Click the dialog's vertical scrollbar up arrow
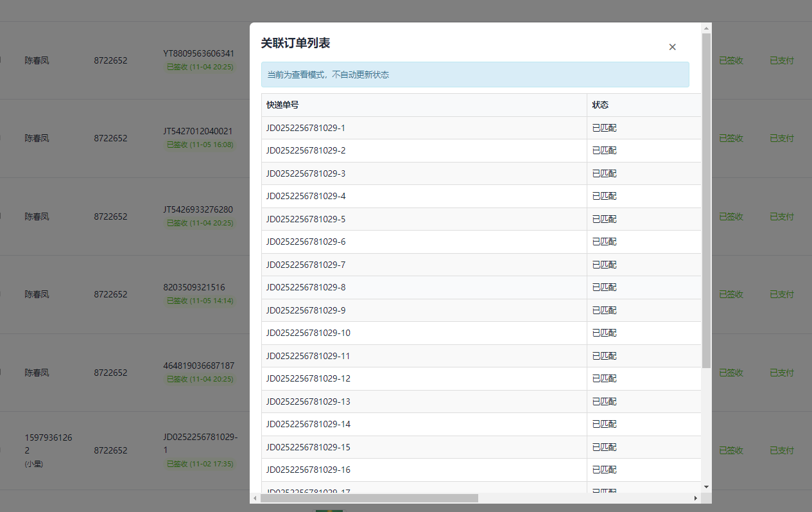This screenshot has height=512, width=812. [x=706, y=28]
